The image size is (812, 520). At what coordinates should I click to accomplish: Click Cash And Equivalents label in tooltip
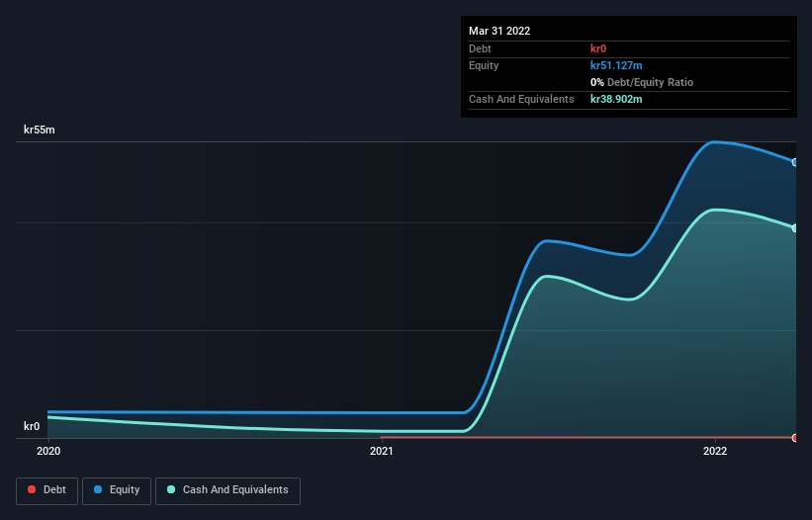tap(521, 99)
